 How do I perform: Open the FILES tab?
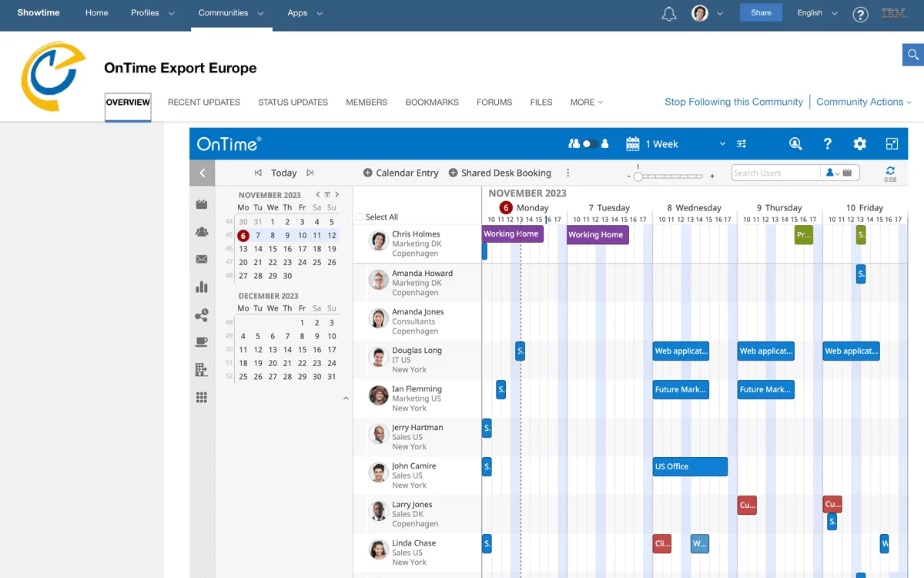[x=541, y=102]
